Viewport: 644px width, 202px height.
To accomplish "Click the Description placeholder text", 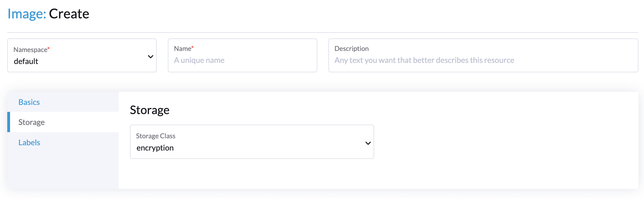I will (x=424, y=60).
